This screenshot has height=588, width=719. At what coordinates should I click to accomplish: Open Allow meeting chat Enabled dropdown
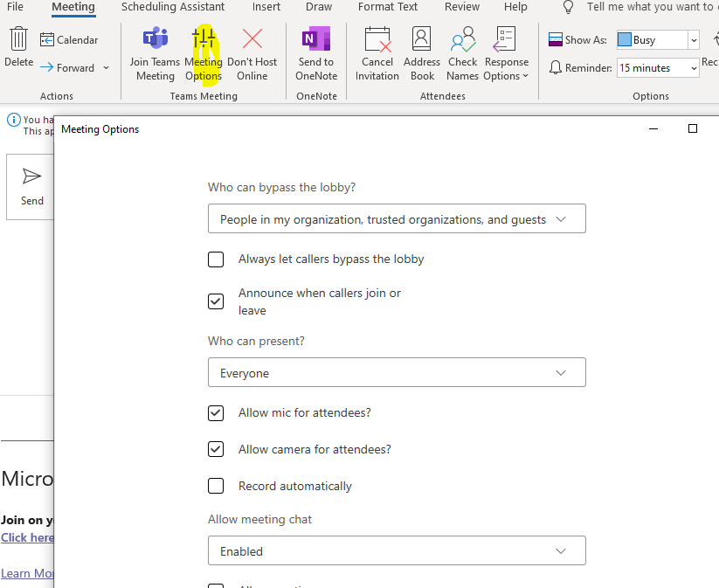pos(397,550)
